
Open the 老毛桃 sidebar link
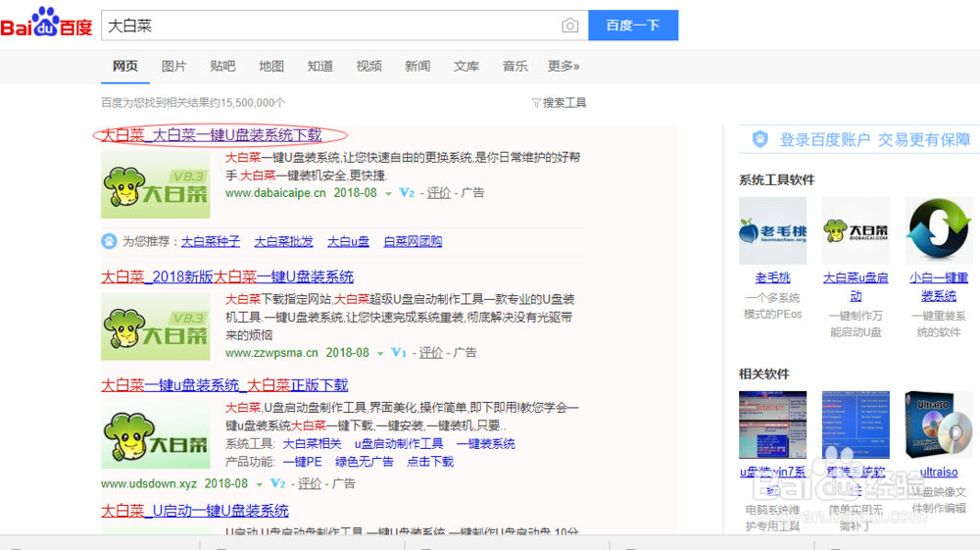coord(772,277)
